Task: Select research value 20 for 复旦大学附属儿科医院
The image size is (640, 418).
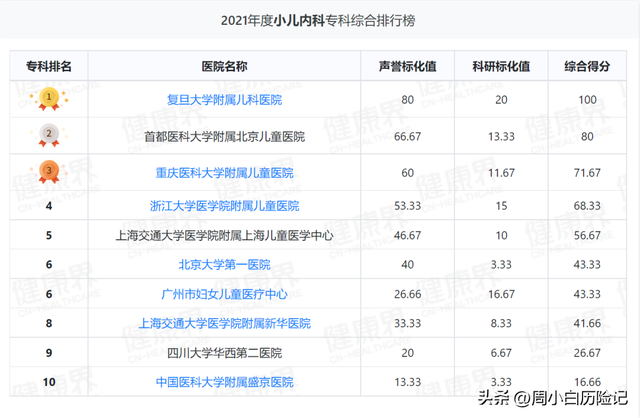Action: (501, 100)
